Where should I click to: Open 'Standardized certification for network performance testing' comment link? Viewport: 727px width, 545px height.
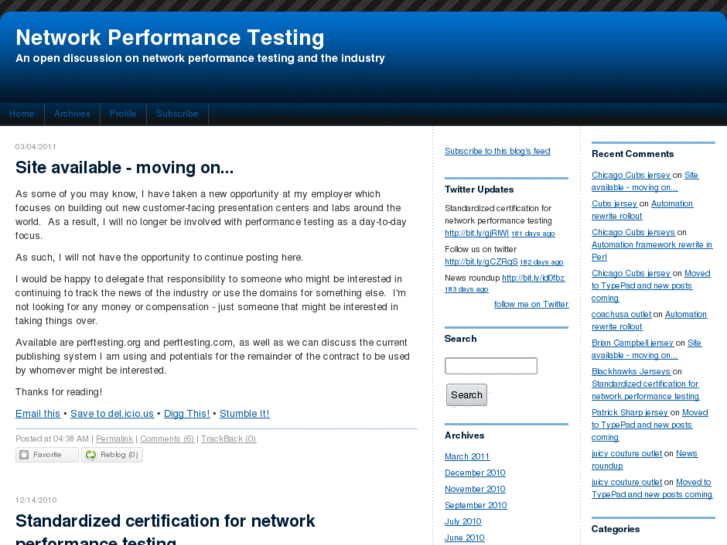click(645, 390)
